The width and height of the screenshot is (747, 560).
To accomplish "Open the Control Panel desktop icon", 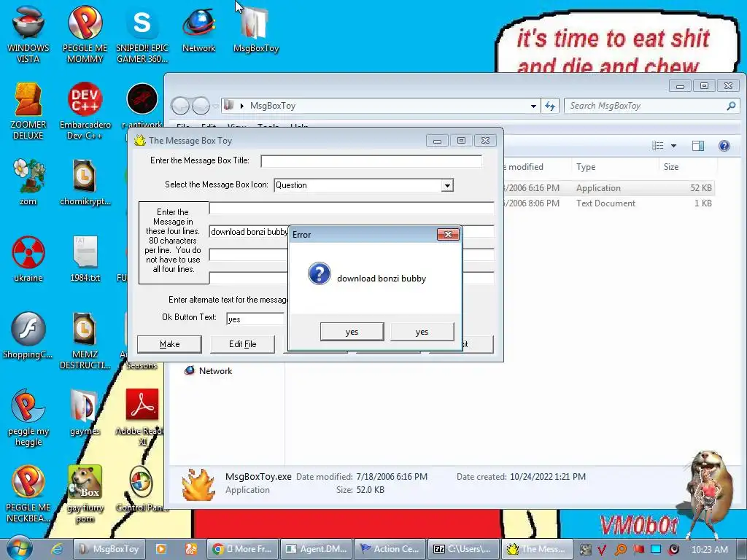I will coord(142,488).
